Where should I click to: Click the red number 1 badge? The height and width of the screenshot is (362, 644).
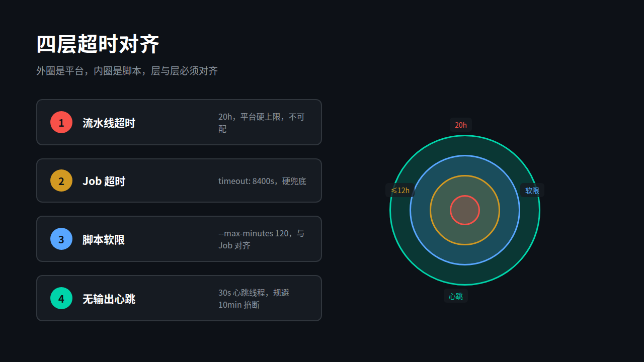(61, 122)
